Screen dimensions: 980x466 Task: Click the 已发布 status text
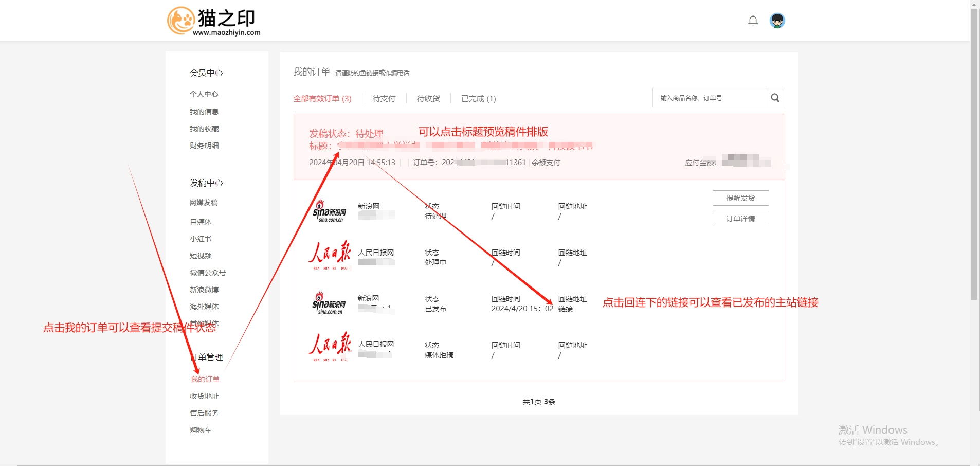point(435,309)
